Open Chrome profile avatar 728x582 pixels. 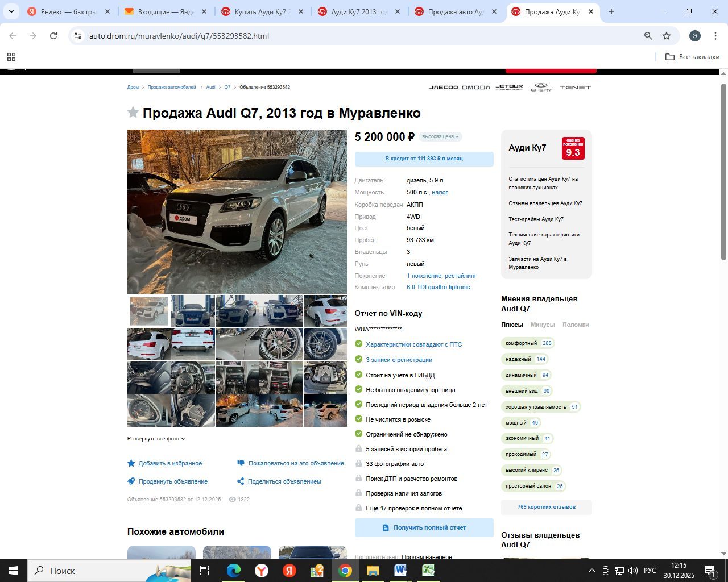pos(695,36)
